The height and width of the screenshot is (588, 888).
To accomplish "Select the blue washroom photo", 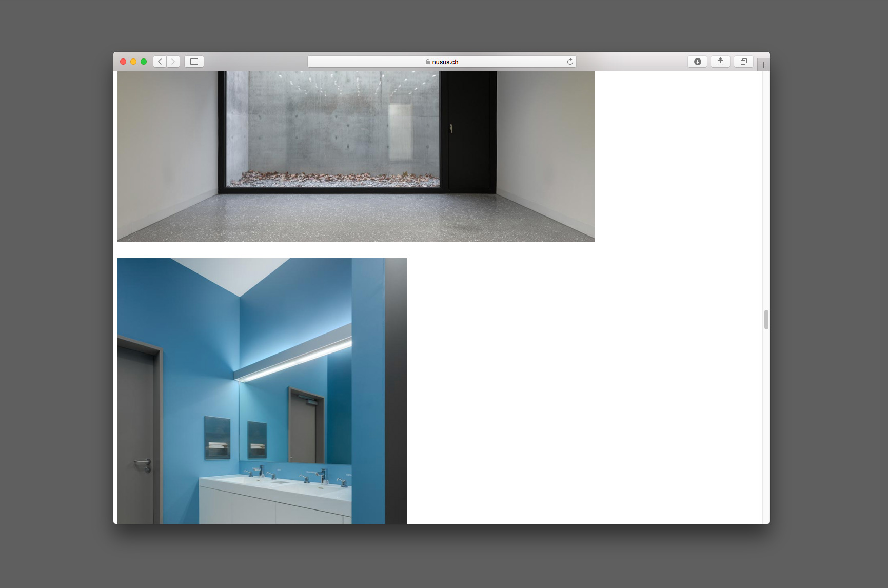I will click(x=262, y=390).
